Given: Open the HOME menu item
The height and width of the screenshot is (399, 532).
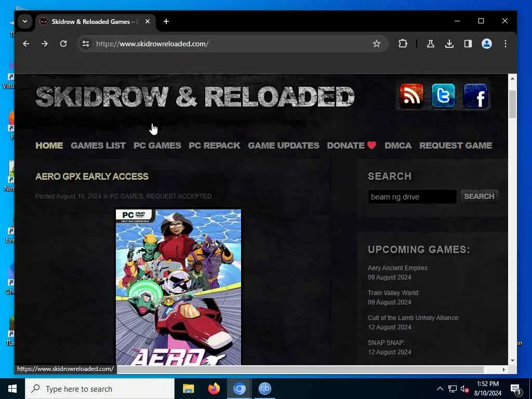Looking at the screenshot, I should point(49,145).
